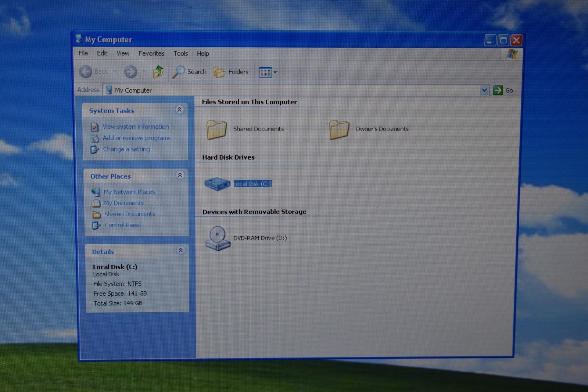Click the Shared Documents folder label
588x392 pixels.
coord(259,129)
